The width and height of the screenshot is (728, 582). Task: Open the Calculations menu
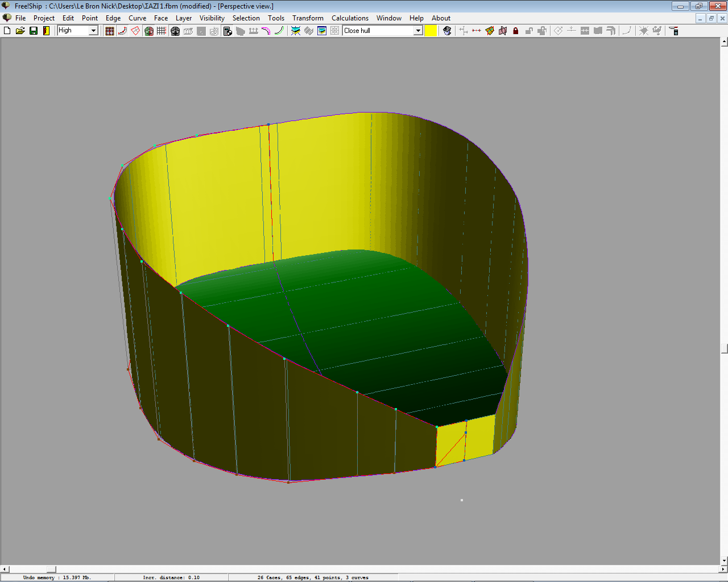point(350,18)
